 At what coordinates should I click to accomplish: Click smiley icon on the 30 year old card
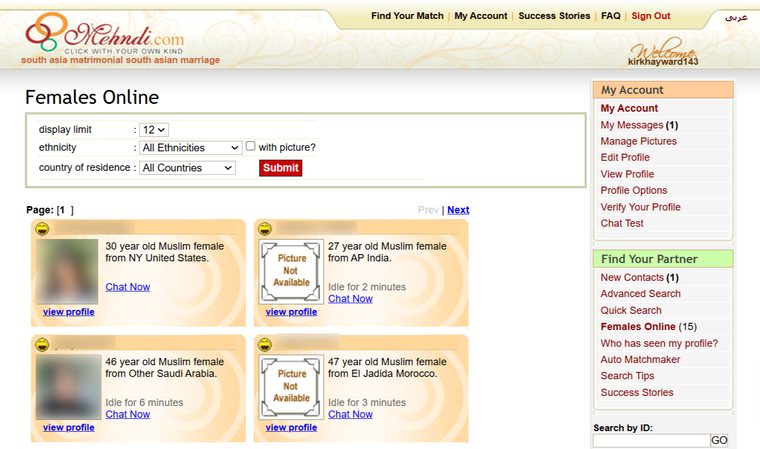tap(43, 228)
